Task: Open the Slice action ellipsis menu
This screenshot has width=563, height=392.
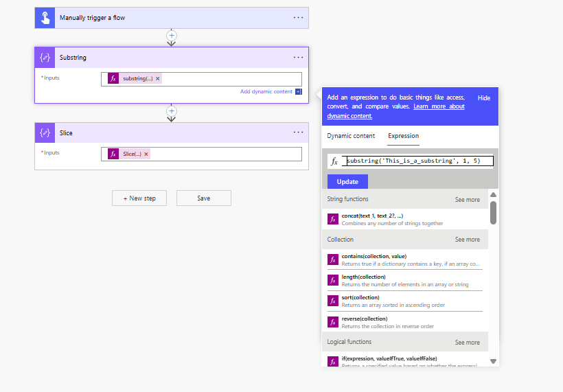Action: pos(298,132)
